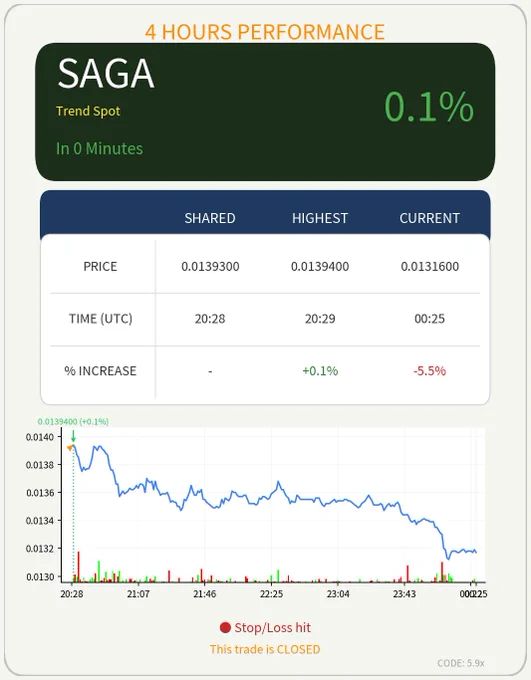This screenshot has height=680, width=531.
Task: Click the +0.1% highest increase value
Action: coord(320,371)
